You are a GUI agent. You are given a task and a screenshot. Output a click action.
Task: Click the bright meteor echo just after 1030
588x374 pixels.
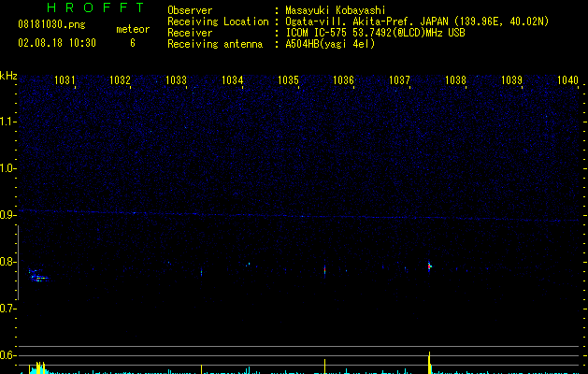pos(38,276)
